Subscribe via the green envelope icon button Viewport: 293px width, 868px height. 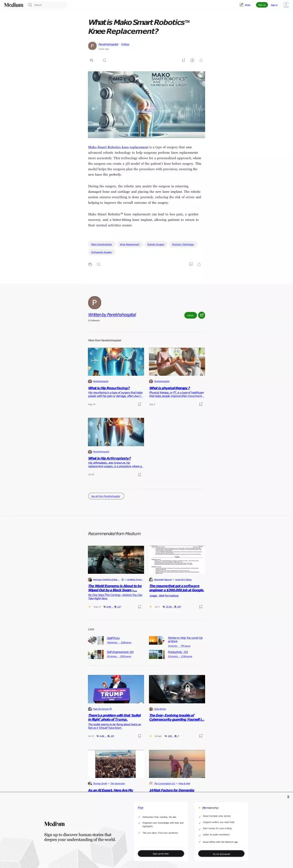202,315
